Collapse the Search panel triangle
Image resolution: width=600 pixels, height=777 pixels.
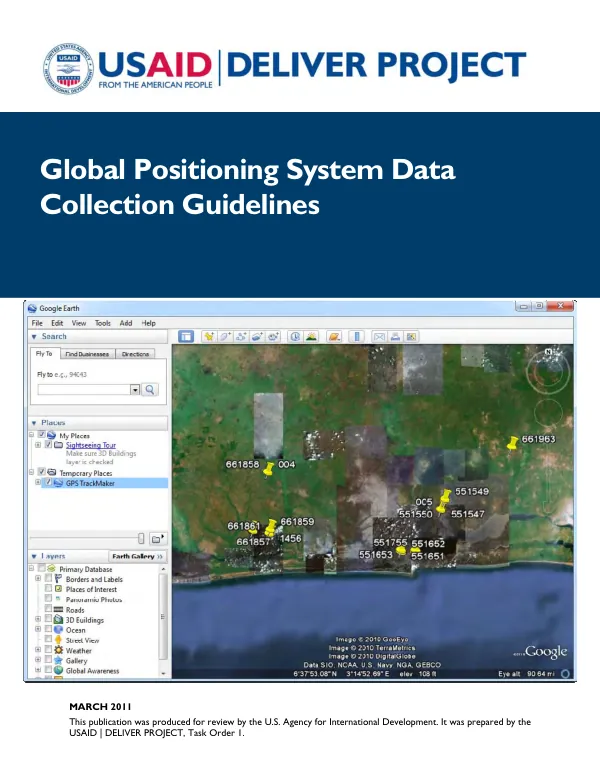tap(34, 336)
